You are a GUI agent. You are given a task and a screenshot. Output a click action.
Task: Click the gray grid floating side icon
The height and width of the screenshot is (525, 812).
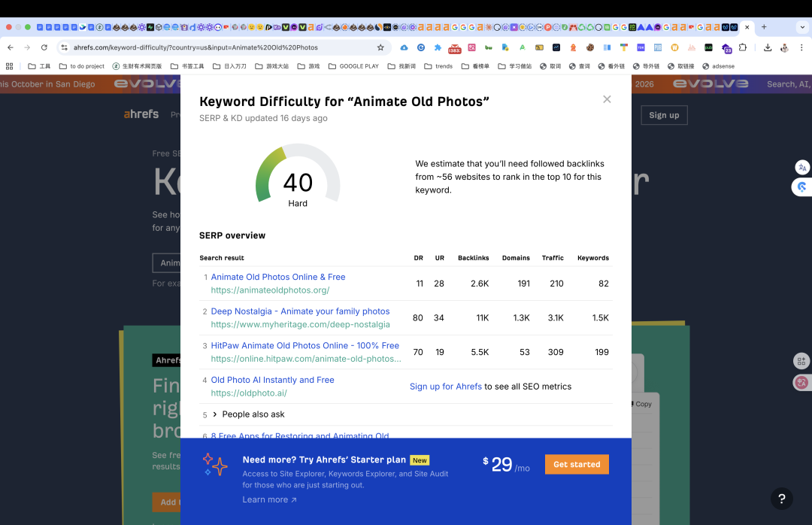(x=801, y=361)
